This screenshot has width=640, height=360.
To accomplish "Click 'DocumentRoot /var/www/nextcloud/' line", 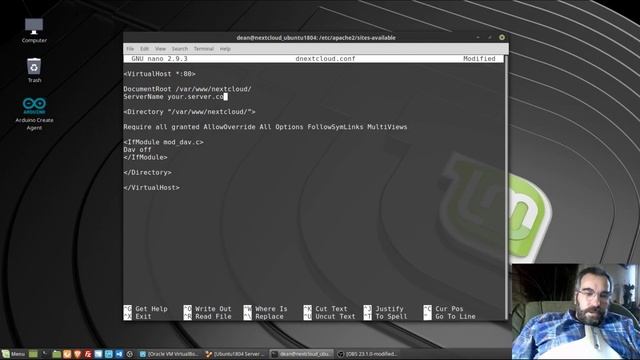I will (x=187, y=89).
